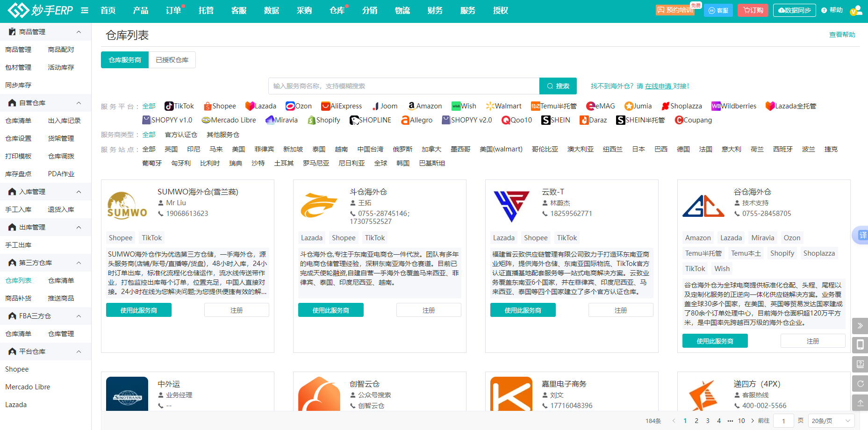Open the 仓库 top menu
The height and width of the screenshot is (430, 868).
(337, 10)
